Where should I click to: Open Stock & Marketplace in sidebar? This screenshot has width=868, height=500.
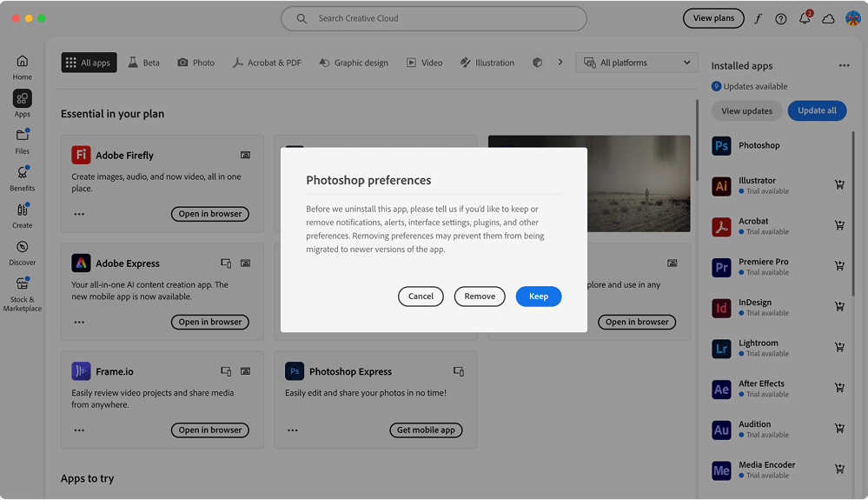coord(22,295)
